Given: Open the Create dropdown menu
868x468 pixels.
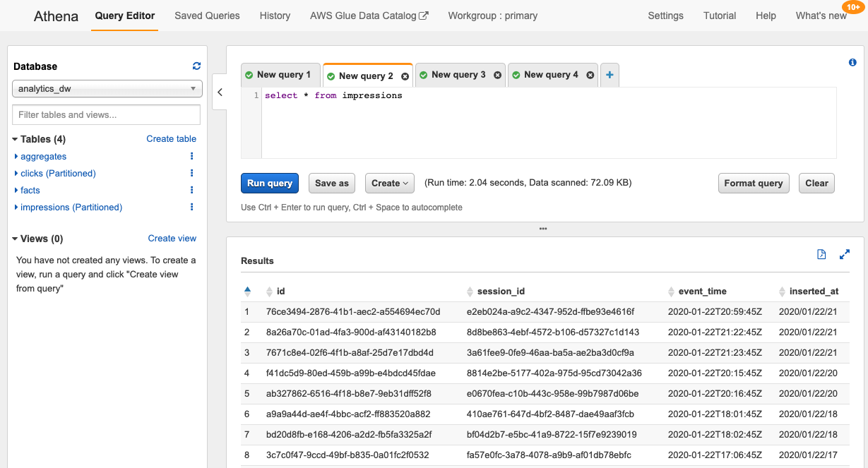Looking at the screenshot, I should [389, 183].
